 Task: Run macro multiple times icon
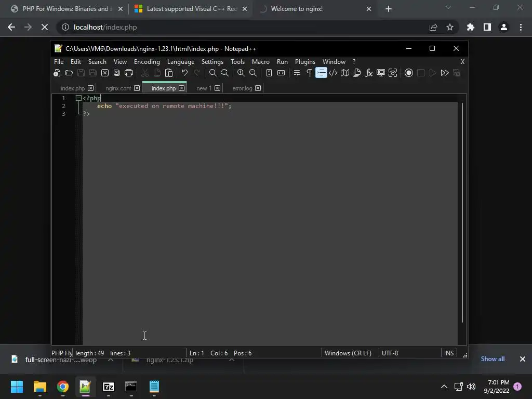[x=445, y=73]
